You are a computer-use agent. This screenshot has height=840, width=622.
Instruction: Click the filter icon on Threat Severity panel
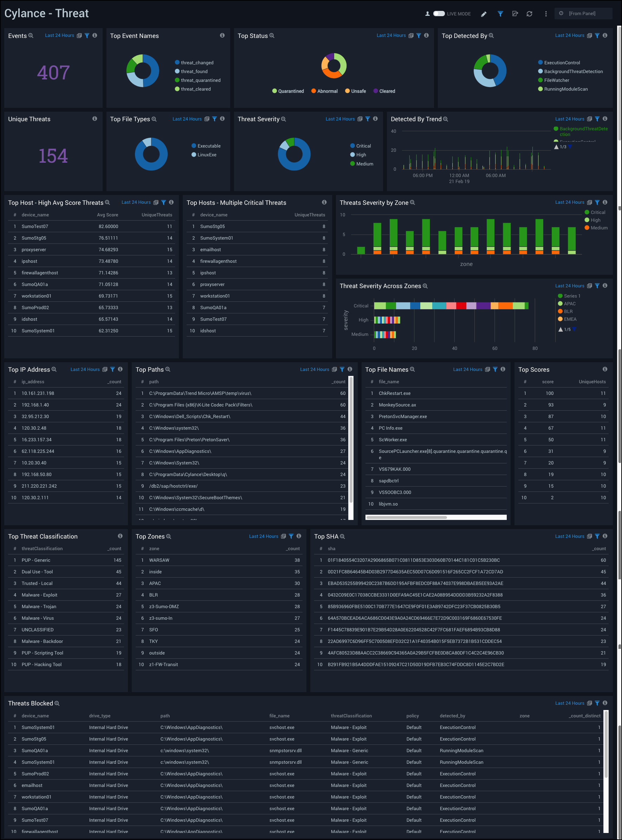pyautogui.click(x=368, y=119)
